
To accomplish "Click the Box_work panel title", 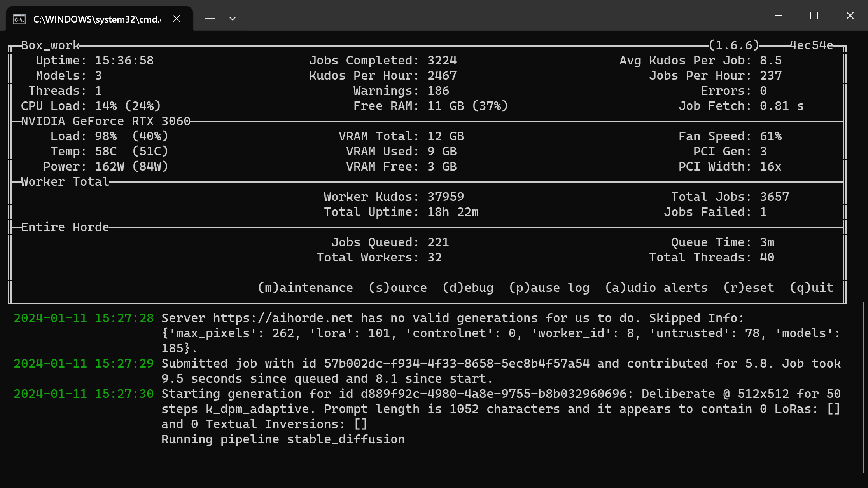I will click(51, 45).
